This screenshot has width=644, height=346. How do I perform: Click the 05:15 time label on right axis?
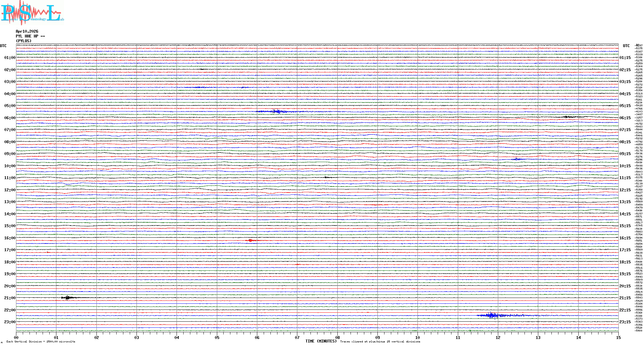coord(625,106)
